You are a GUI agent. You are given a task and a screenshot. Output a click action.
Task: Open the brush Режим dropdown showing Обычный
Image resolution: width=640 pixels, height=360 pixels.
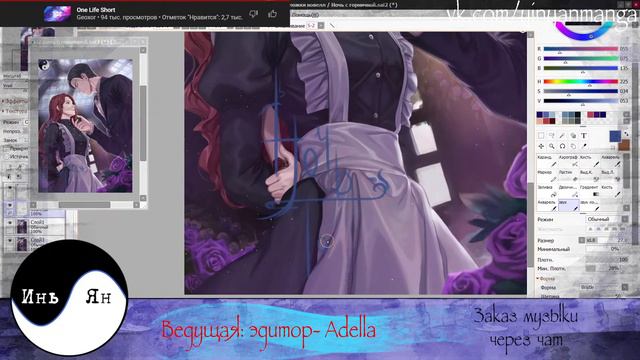coord(607,219)
